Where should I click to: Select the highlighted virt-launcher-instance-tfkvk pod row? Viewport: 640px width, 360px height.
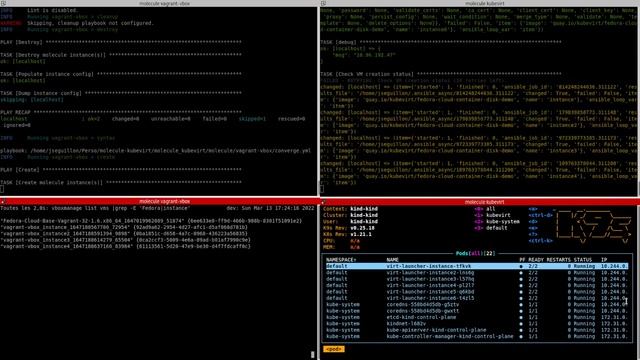click(x=476, y=266)
